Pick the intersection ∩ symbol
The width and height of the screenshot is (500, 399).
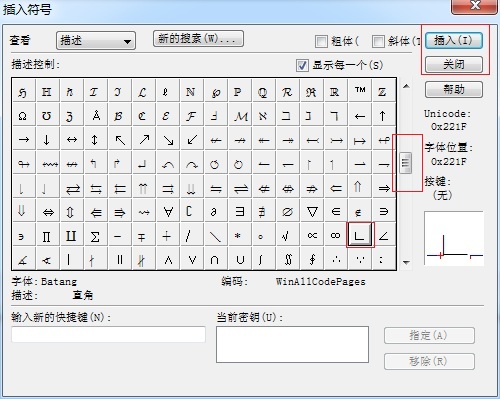point(216,258)
